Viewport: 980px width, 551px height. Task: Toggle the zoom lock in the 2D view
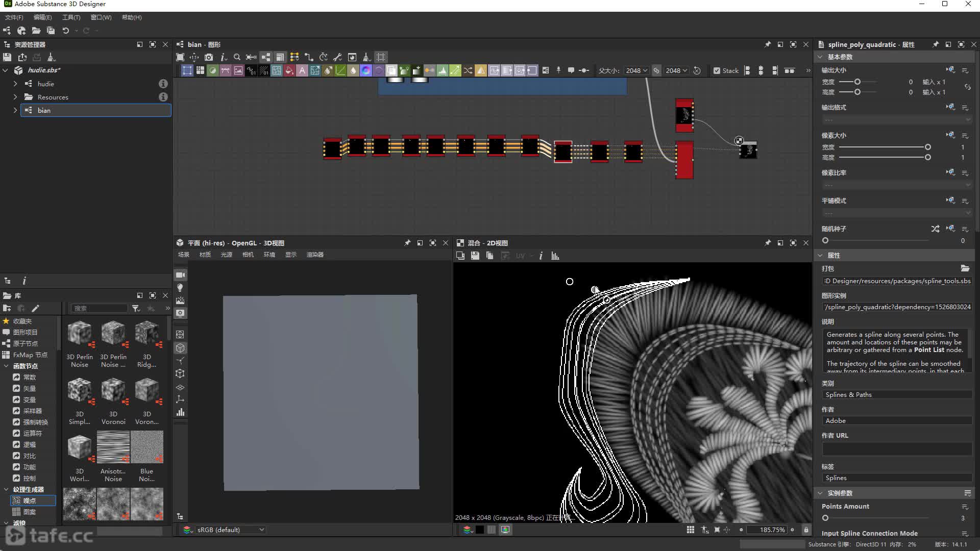[806, 530]
